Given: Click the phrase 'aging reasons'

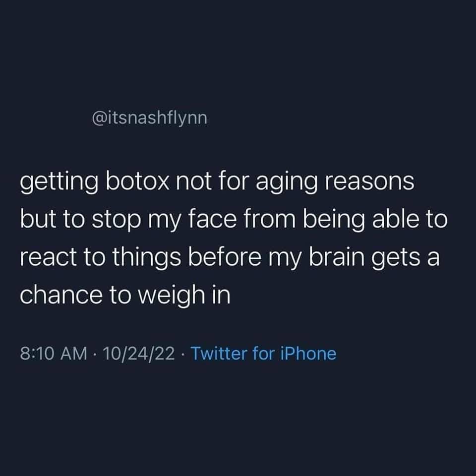Looking at the screenshot, I should point(335,183).
